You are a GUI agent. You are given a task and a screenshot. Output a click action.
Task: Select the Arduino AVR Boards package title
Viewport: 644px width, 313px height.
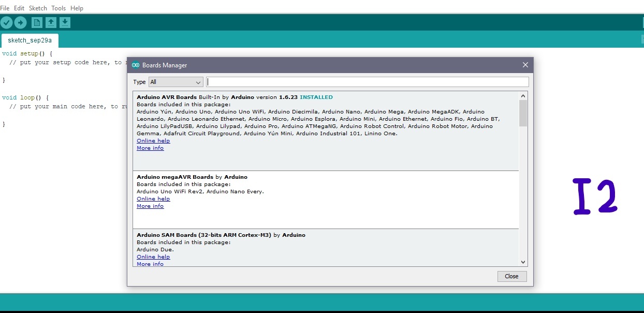point(167,97)
